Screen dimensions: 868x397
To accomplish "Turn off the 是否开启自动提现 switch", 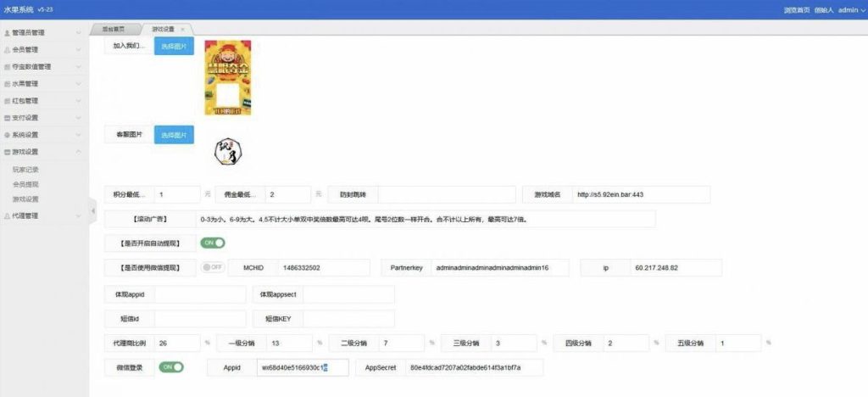I will pos(212,243).
